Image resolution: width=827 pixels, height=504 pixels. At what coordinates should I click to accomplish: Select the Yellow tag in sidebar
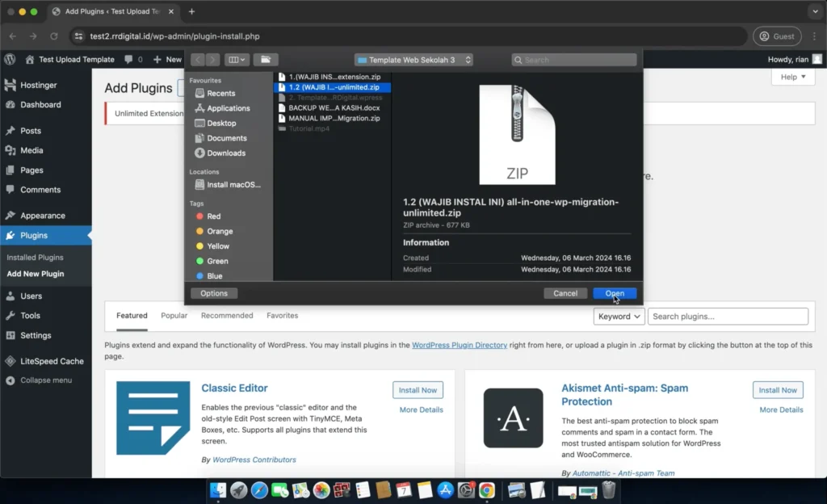point(218,246)
